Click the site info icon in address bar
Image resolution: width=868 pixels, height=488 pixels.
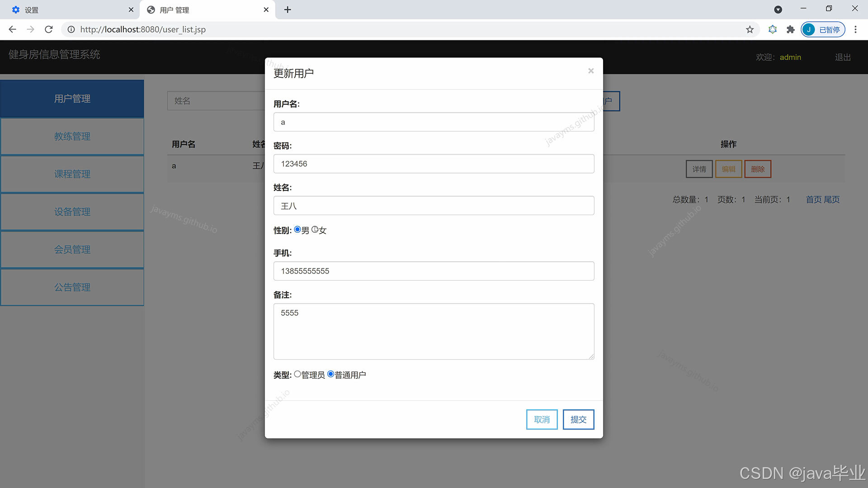(71, 29)
